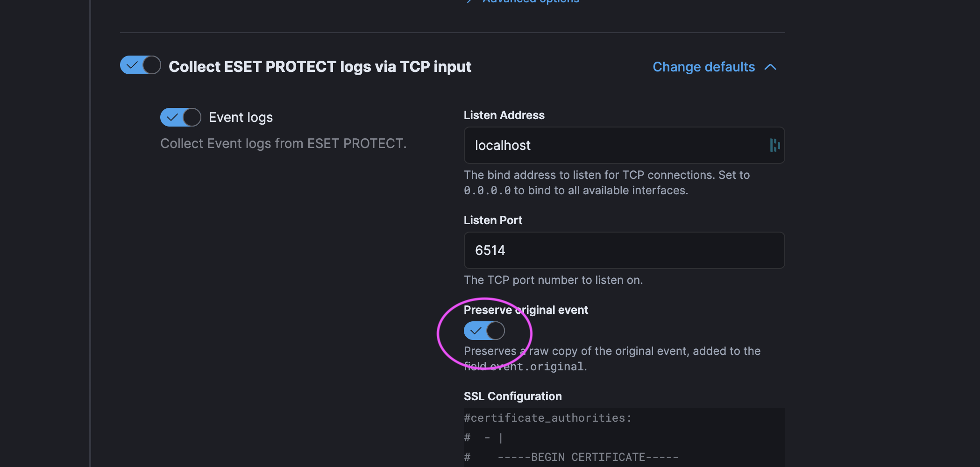Click the #certificate_authorities line in SSL editor
Viewport: 980px width, 467px height.
coord(547,418)
